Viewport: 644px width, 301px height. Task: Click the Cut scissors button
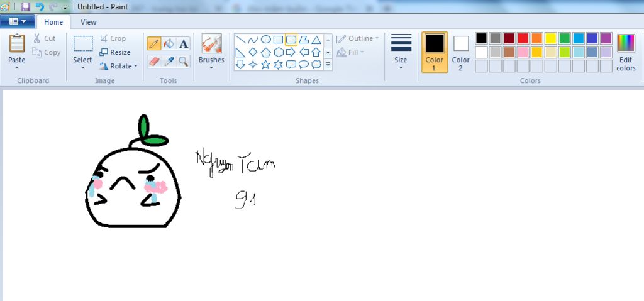45,38
